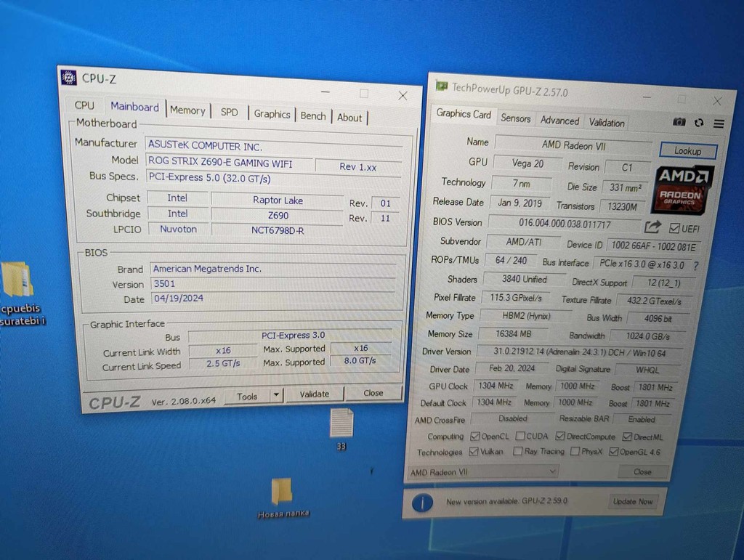Take a GPU-Z screenshot with camera icon

tap(679, 122)
